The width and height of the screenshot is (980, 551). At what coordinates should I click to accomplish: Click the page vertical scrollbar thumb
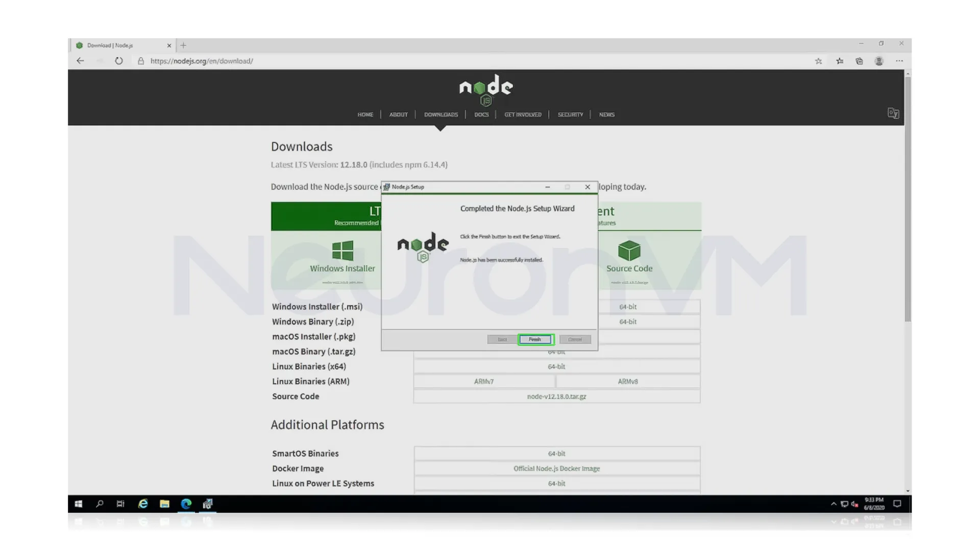click(908, 199)
